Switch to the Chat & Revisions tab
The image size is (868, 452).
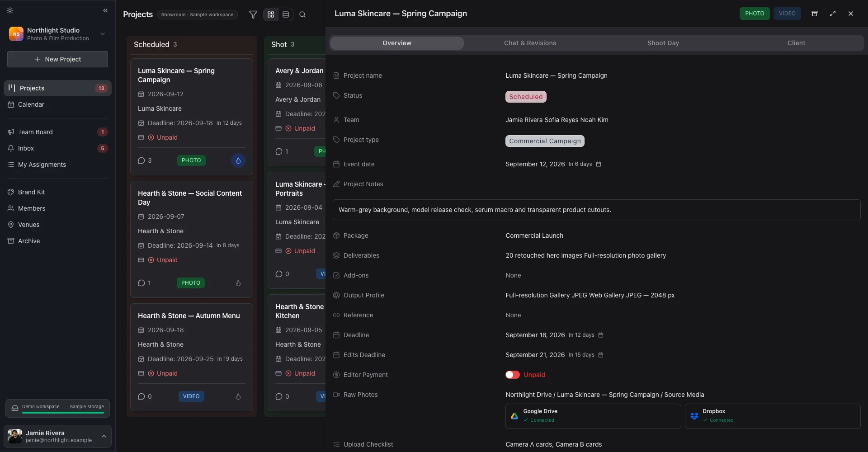point(530,43)
